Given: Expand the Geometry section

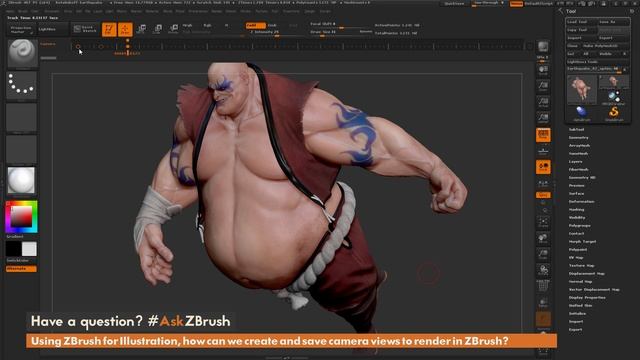Looking at the screenshot, I should point(578,138).
